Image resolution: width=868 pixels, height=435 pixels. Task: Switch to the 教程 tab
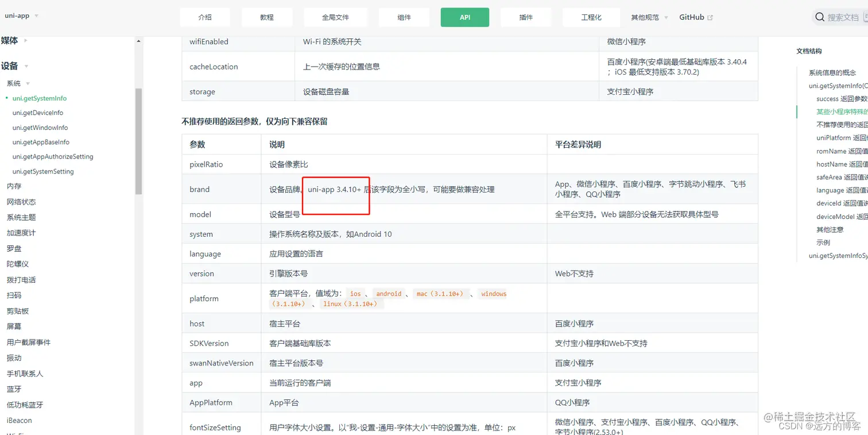pos(266,17)
